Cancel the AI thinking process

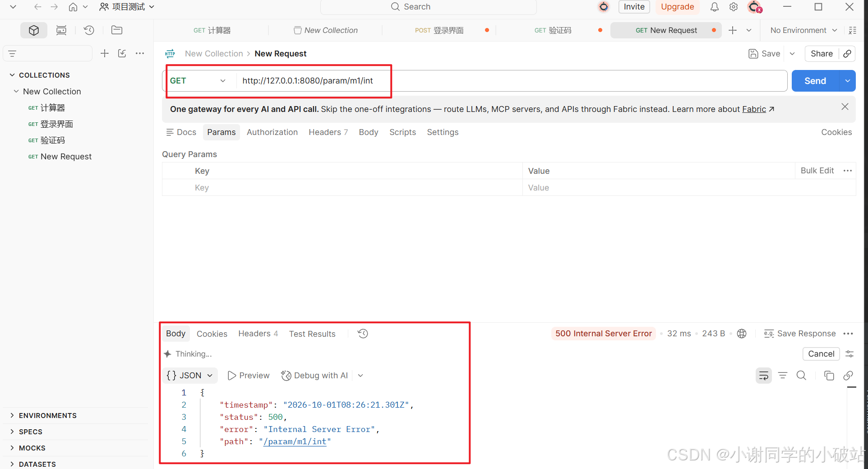coord(821,354)
